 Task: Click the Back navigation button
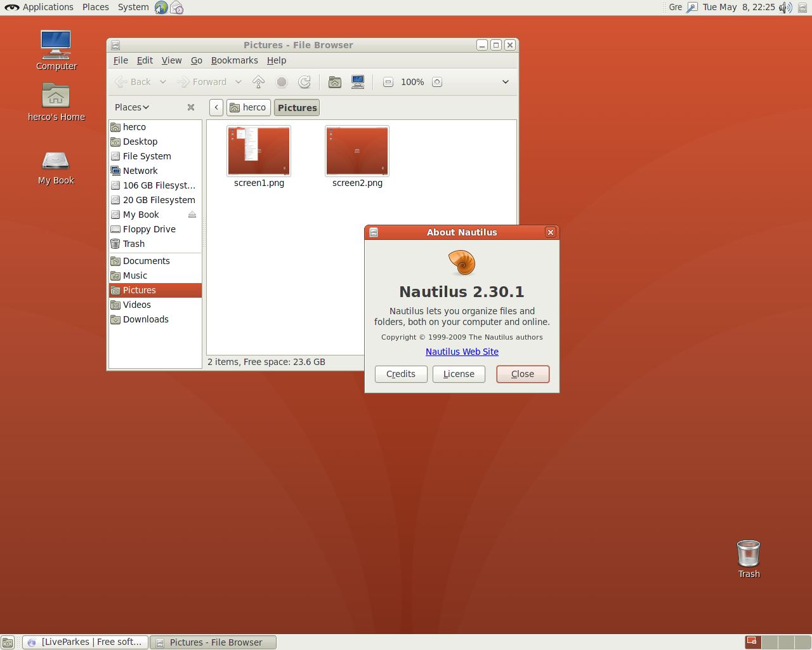click(x=133, y=82)
